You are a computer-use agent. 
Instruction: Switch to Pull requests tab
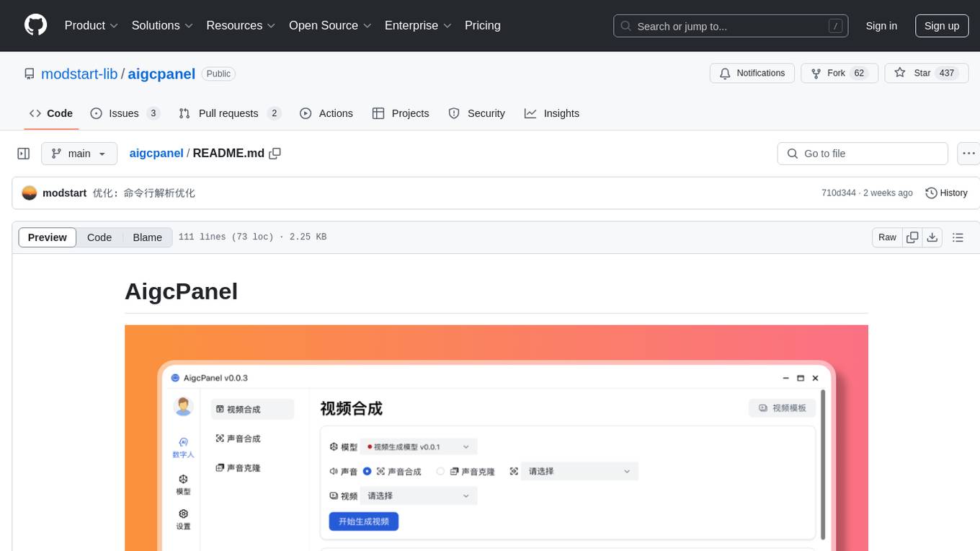coord(229,113)
